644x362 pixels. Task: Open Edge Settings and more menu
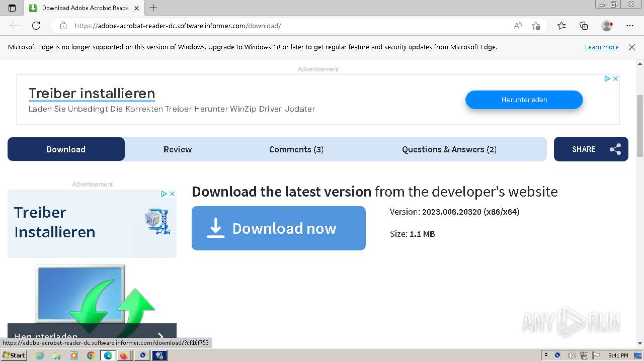point(630,26)
